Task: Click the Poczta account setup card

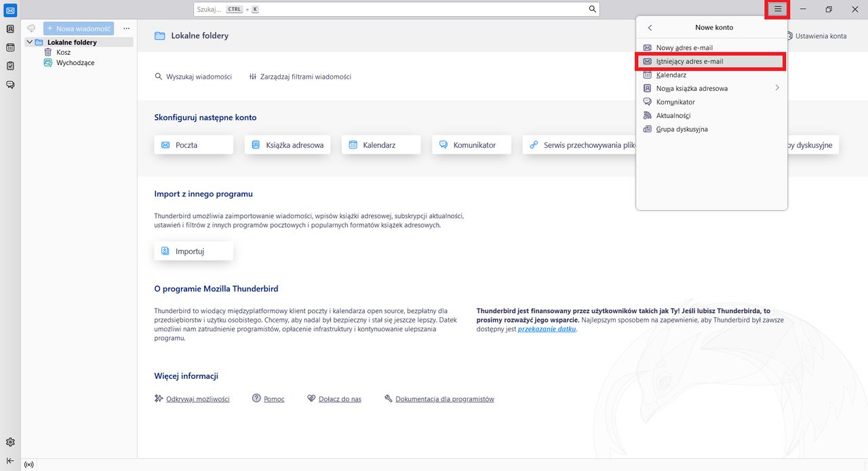Action: pos(194,145)
